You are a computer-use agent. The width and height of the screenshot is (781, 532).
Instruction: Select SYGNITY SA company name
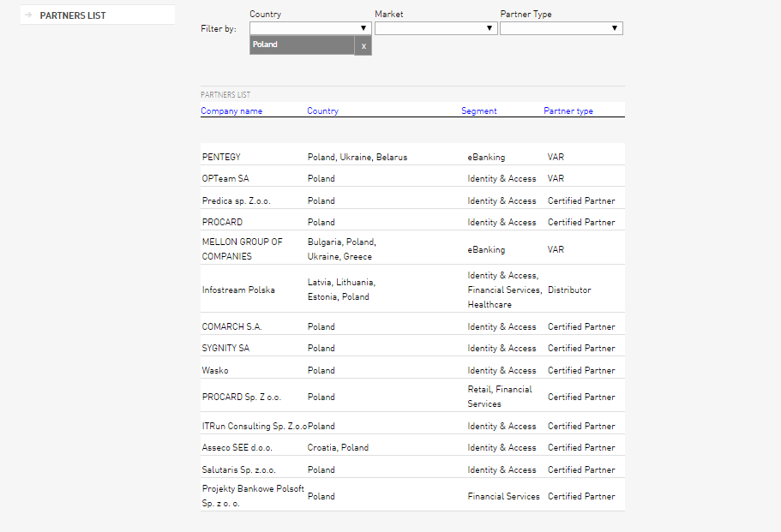[225, 348]
